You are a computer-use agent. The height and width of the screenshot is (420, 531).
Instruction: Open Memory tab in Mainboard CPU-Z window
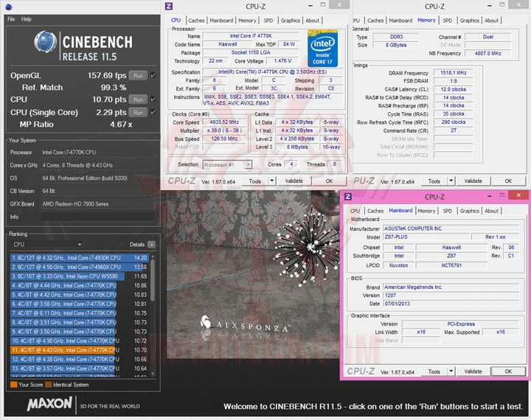pyautogui.click(x=426, y=211)
